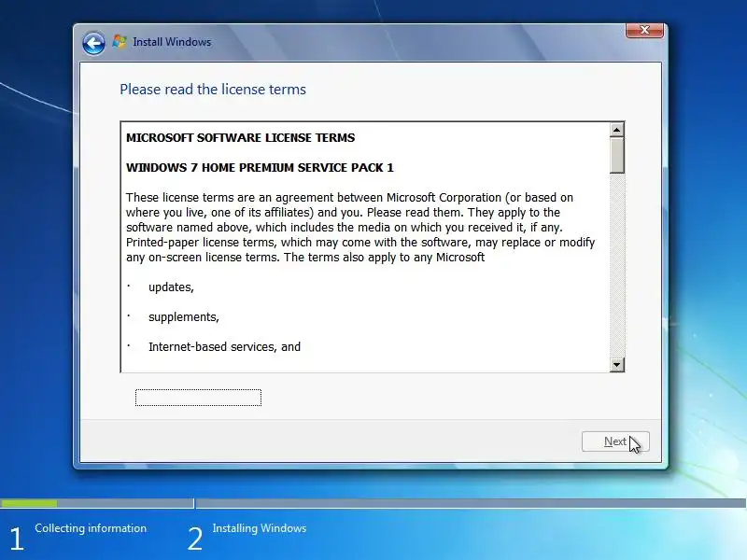Click the 'These license terms are an agreement' paragraph

coord(360,228)
